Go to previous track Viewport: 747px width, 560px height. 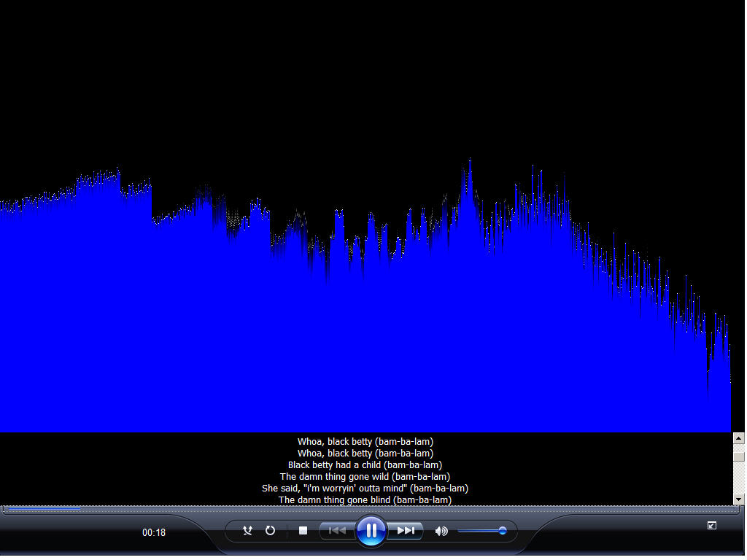pyautogui.click(x=337, y=531)
